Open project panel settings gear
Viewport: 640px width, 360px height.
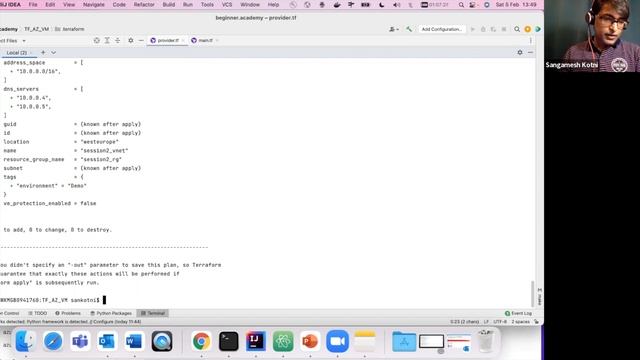(x=131, y=40)
